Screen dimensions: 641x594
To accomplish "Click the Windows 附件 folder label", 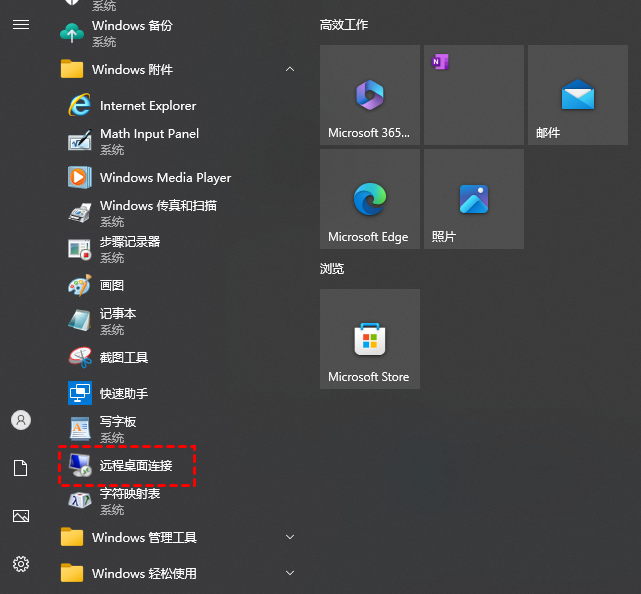I will (132, 69).
